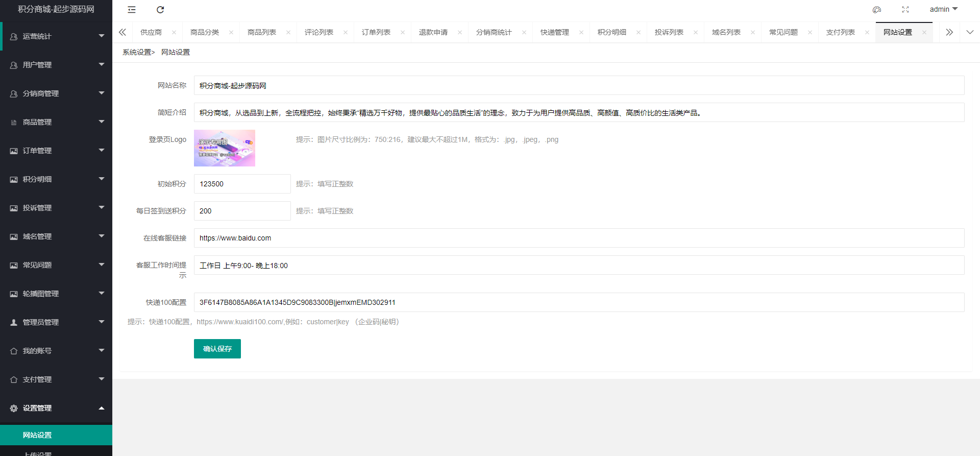The image size is (980, 456).
Task: Open the tab options chevron dropdown
Action: point(970,32)
